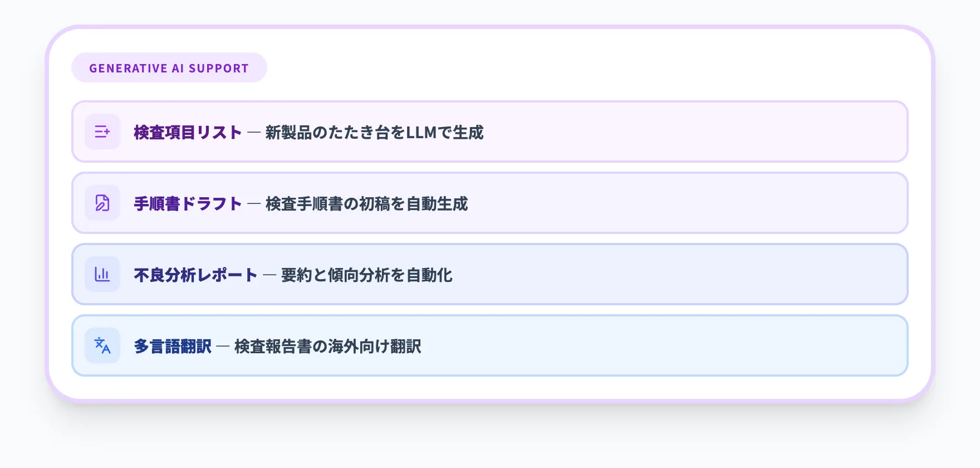Click the text 新製品のたたき台をLLMで生成

[374, 133]
